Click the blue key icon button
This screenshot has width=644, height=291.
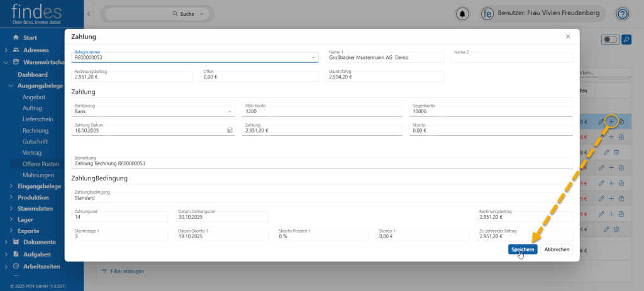[x=626, y=40]
